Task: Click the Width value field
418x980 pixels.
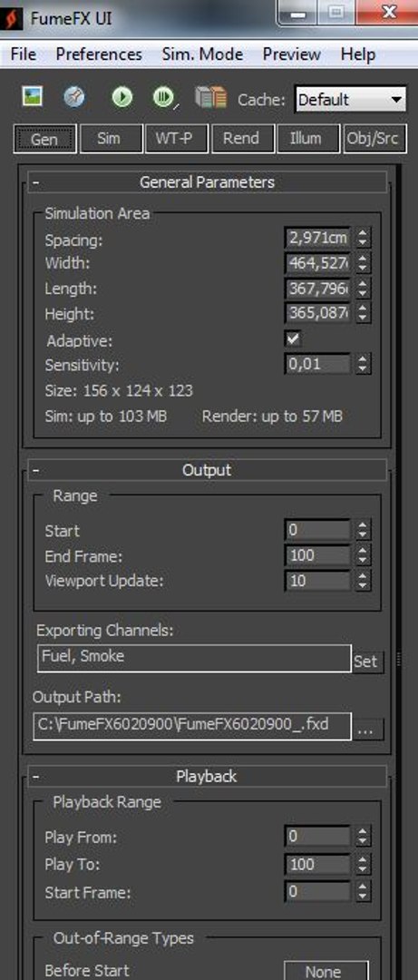Action: click(318, 263)
